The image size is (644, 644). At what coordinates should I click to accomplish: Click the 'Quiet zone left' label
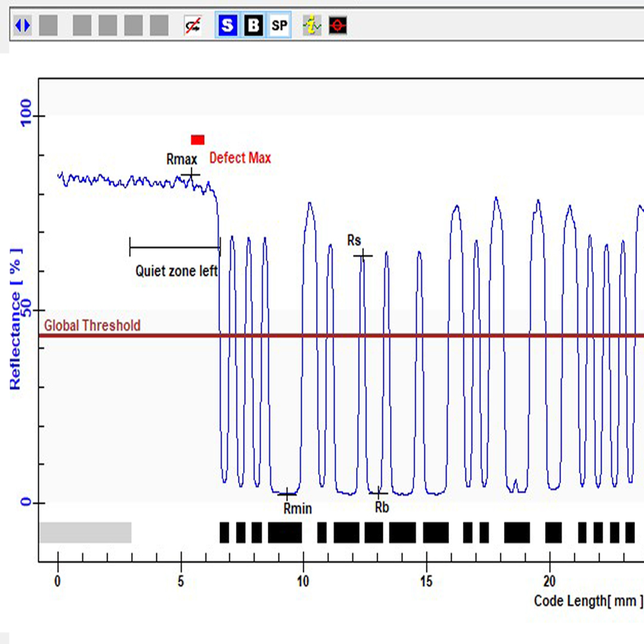pyautogui.click(x=177, y=271)
